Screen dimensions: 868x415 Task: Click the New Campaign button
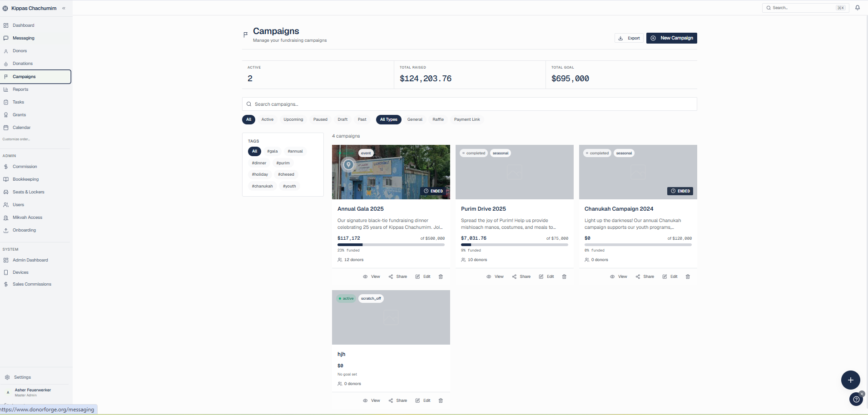pos(671,38)
